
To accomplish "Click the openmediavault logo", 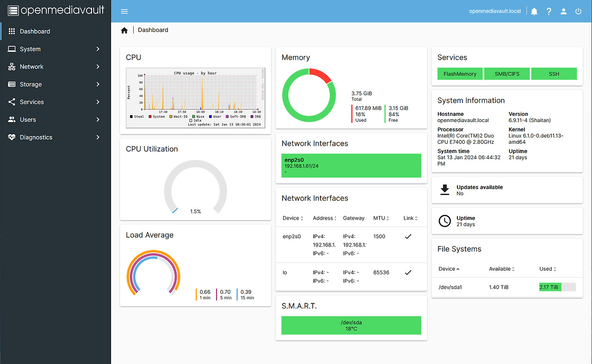I will click(56, 10).
